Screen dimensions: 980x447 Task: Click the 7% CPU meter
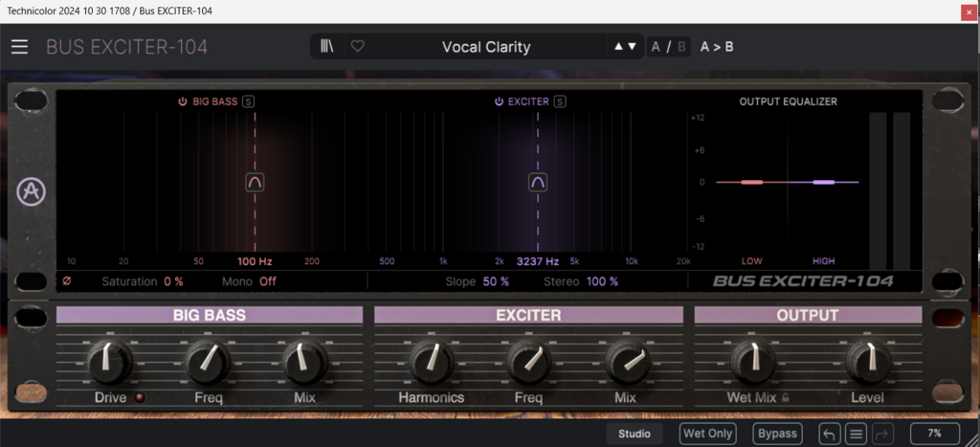(x=934, y=434)
